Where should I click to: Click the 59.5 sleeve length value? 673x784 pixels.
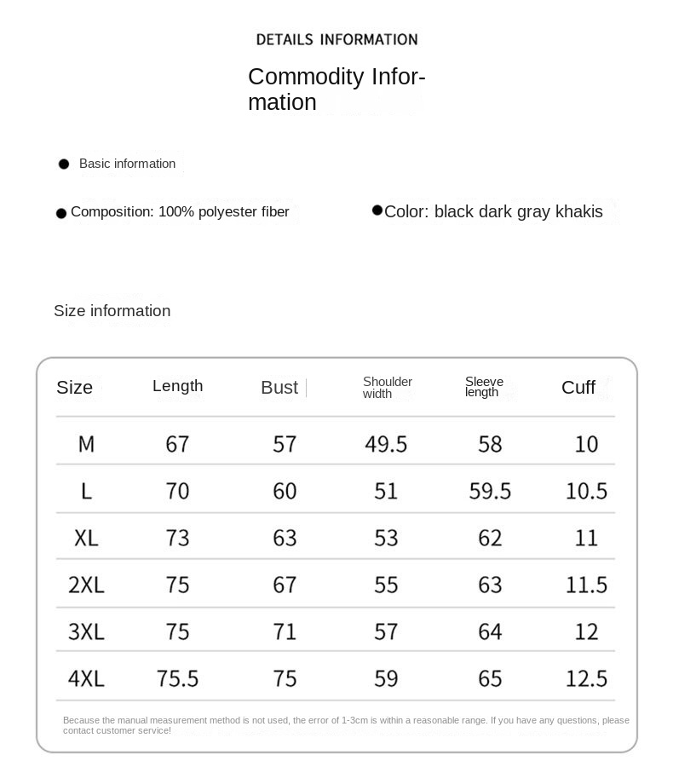point(490,491)
